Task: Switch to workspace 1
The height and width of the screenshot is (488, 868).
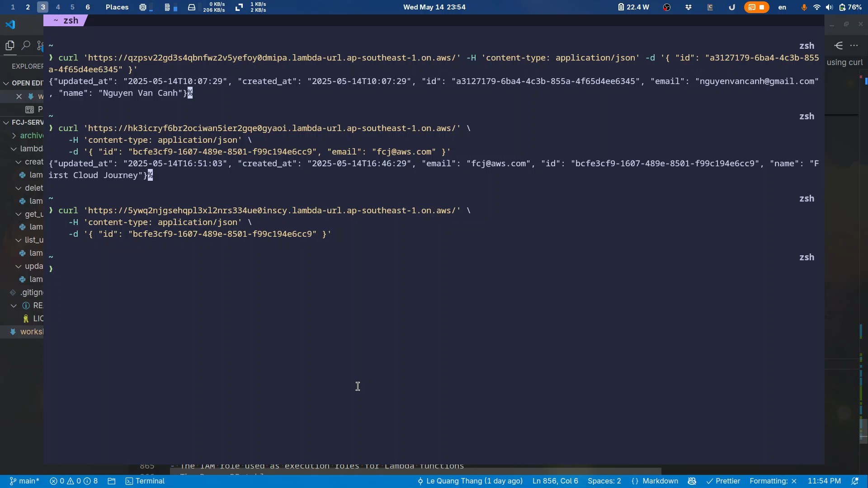Action: [x=13, y=7]
